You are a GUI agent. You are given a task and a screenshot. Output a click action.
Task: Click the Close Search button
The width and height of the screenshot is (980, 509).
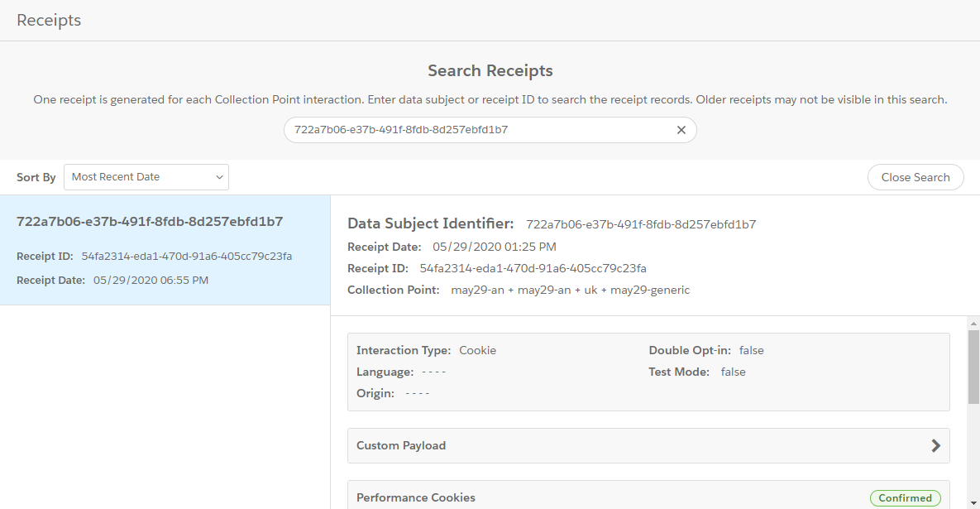click(915, 177)
